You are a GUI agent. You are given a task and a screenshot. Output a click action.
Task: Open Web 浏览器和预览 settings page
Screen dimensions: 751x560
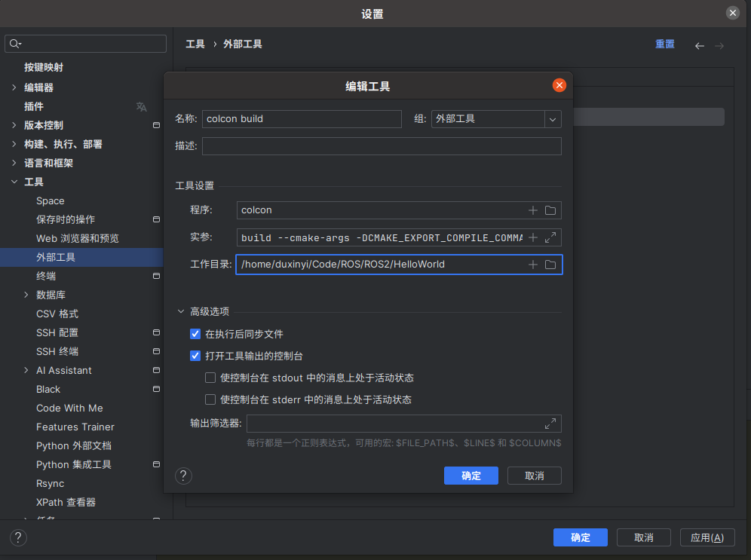[77, 238]
